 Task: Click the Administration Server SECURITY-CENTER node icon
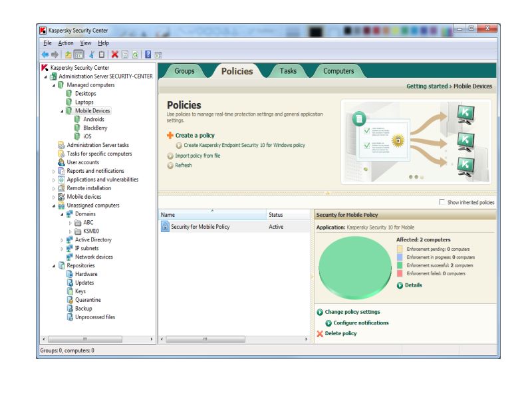[x=53, y=76]
